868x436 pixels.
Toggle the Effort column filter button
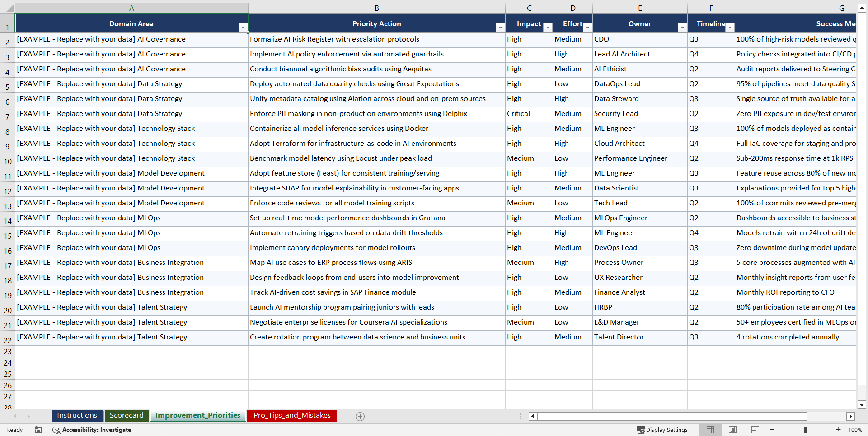587,28
